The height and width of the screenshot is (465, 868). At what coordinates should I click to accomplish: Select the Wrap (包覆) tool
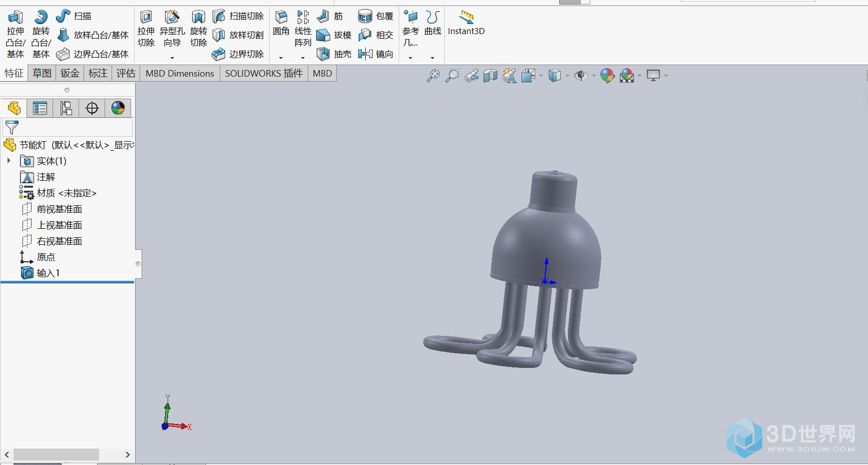376,16
